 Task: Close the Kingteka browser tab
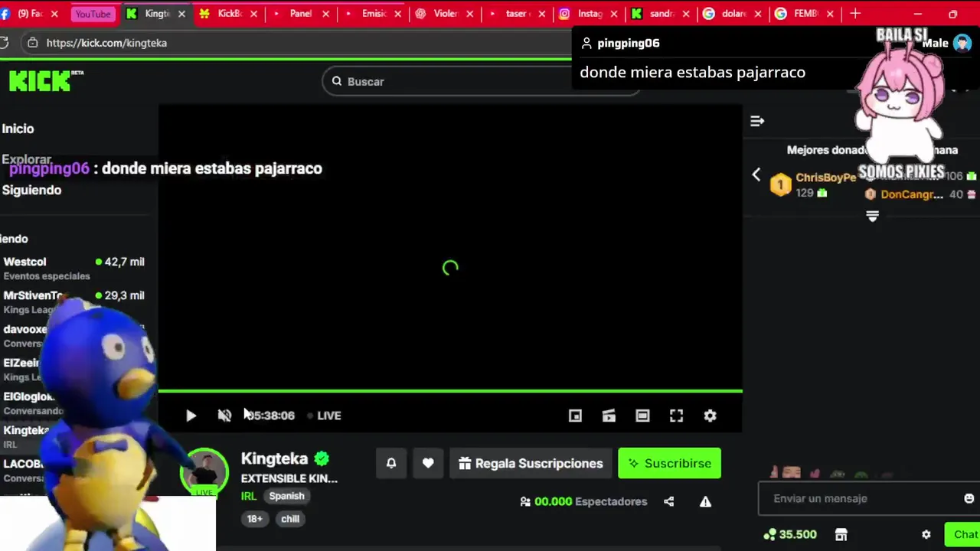click(x=181, y=14)
